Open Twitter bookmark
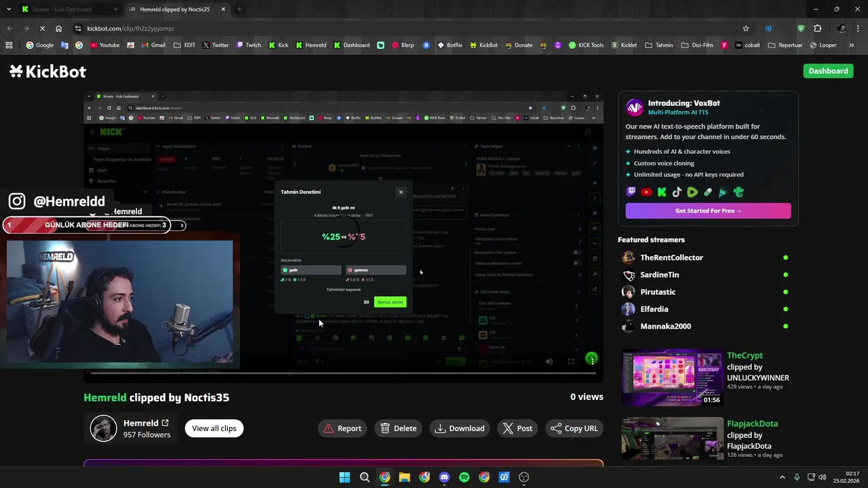The image size is (868, 488). click(216, 45)
